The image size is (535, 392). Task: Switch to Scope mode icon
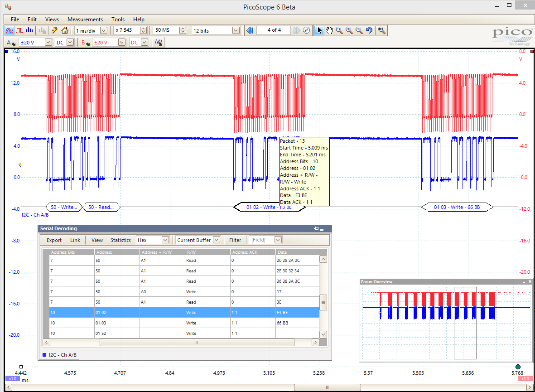pos(9,30)
